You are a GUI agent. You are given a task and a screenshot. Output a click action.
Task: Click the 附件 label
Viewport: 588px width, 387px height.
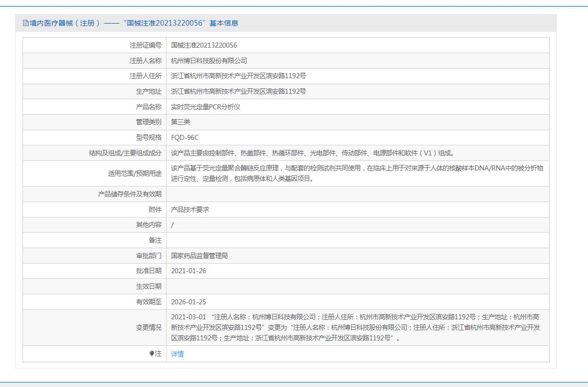(155, 210)
